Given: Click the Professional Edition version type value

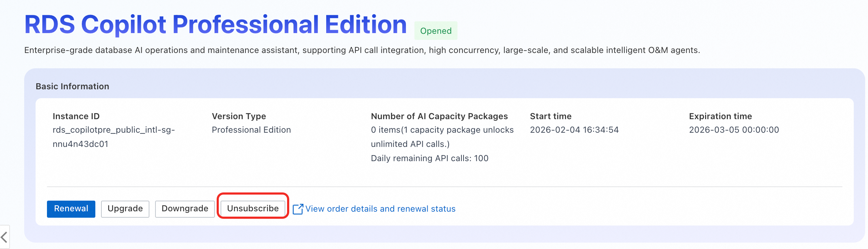Looking at the screenshot, I should pyautogui.click(x=251, y=130).
